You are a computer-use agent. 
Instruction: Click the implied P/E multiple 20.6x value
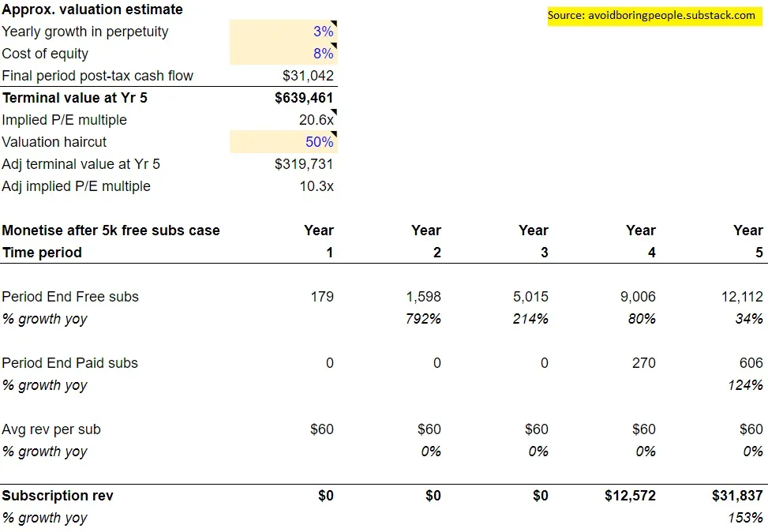(313, 120)
